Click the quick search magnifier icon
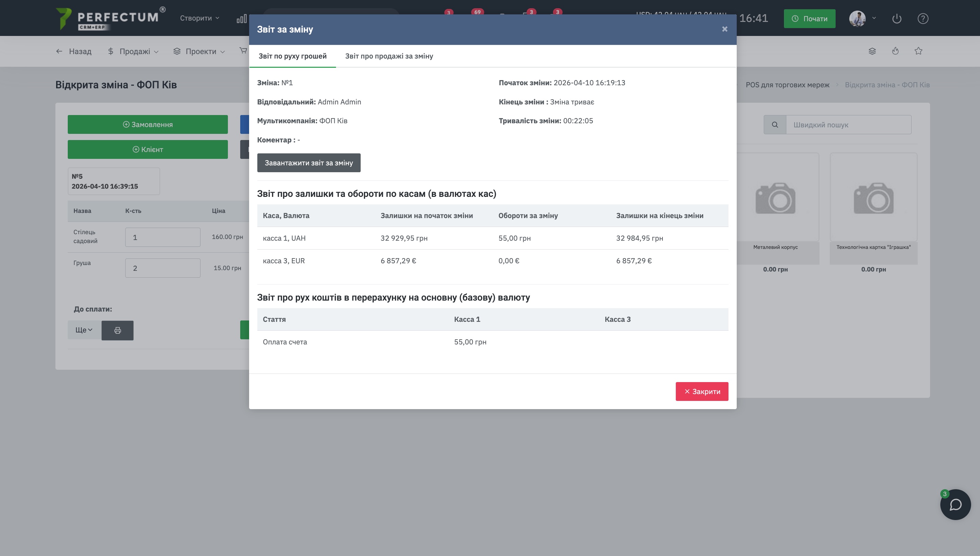The image size is (980, 556). [x=775, y=125]
